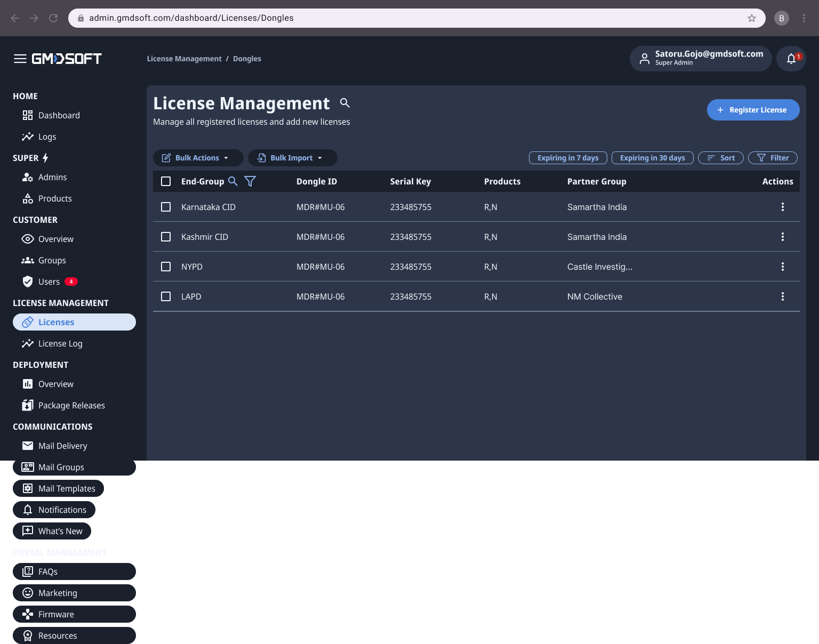The image size is (819, 644).
Task: Check the Karnataka CID row checkbox
Action: click(x=166, y=207)
